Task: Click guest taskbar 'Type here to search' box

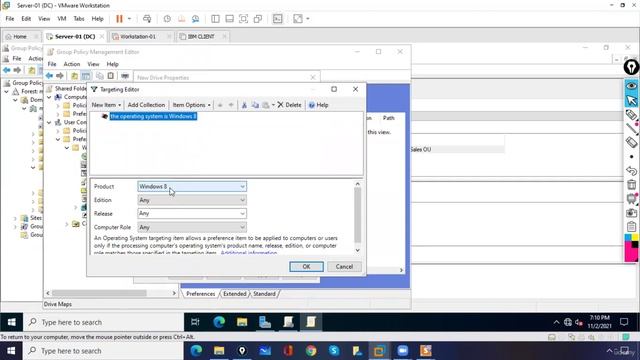Action: point(104,322)
